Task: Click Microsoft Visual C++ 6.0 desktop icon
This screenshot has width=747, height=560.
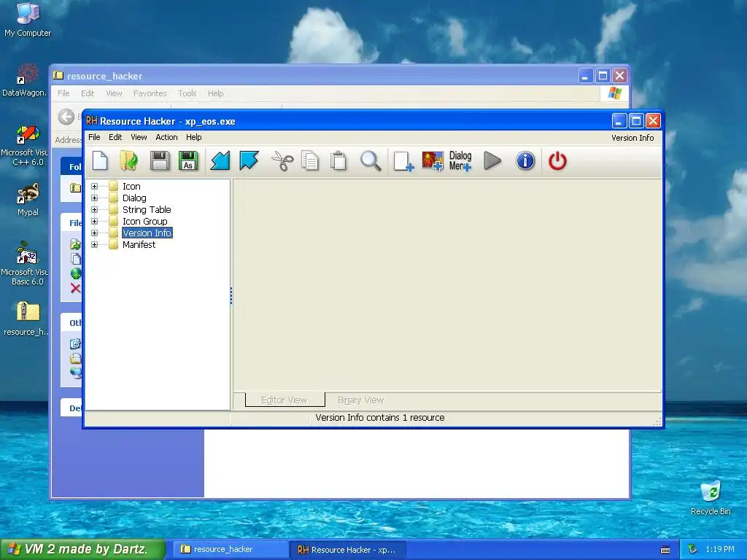Action: [x=25, y=145]
